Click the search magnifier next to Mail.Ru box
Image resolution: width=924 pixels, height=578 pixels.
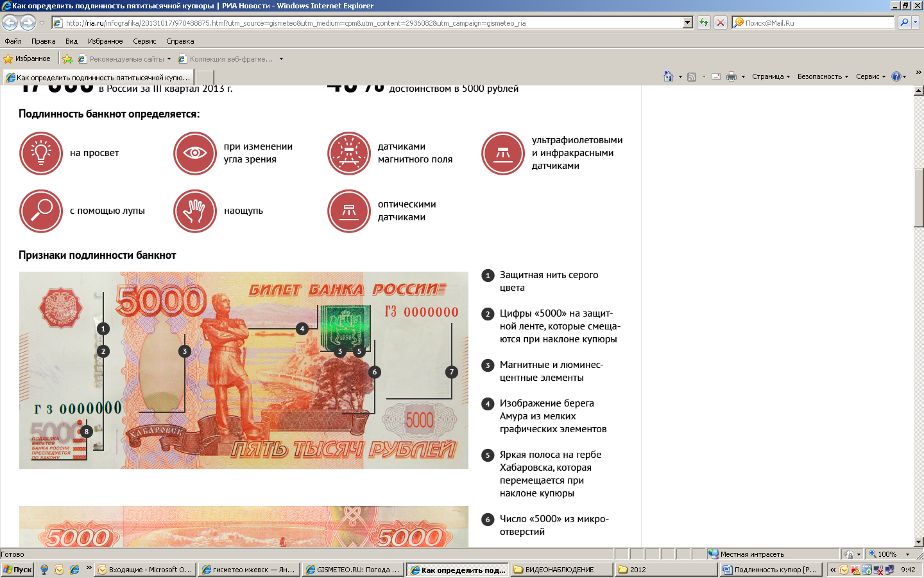pyautogui.click(x=904, y=22)
